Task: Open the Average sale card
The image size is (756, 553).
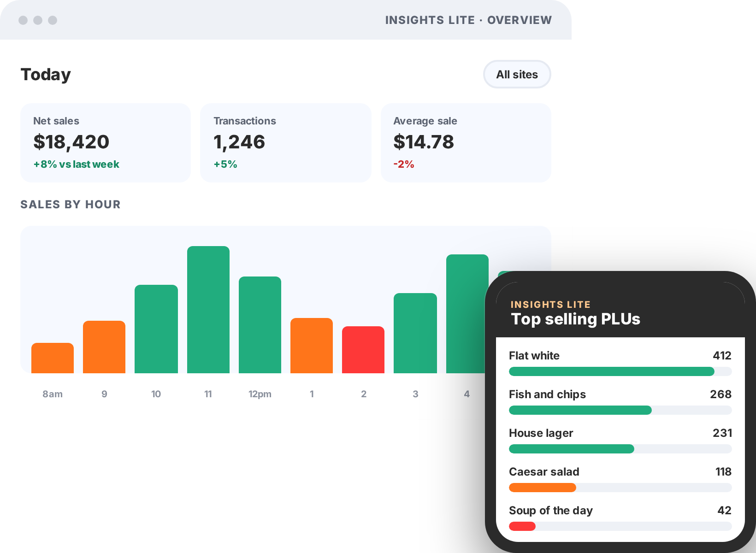Action: (x=466, y=142)
